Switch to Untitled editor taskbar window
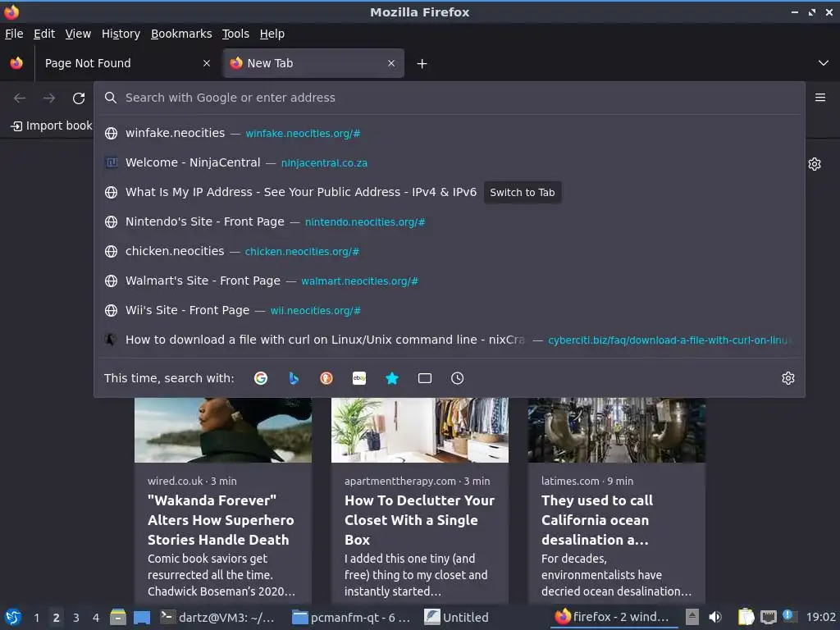840x630 pixels. point(456,617)
